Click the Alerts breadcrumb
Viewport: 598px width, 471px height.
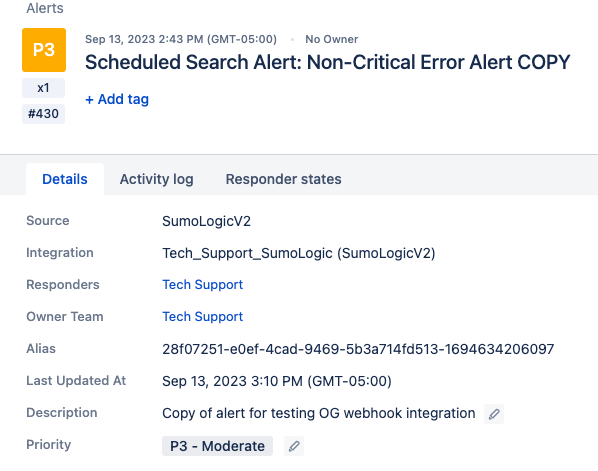coord(45,8)
